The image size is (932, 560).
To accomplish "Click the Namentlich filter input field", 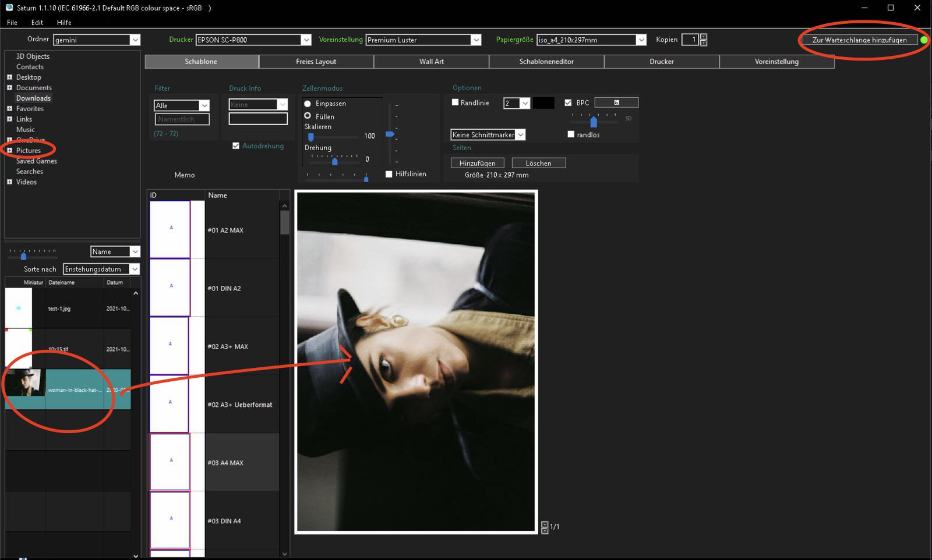I will (182, 119).
